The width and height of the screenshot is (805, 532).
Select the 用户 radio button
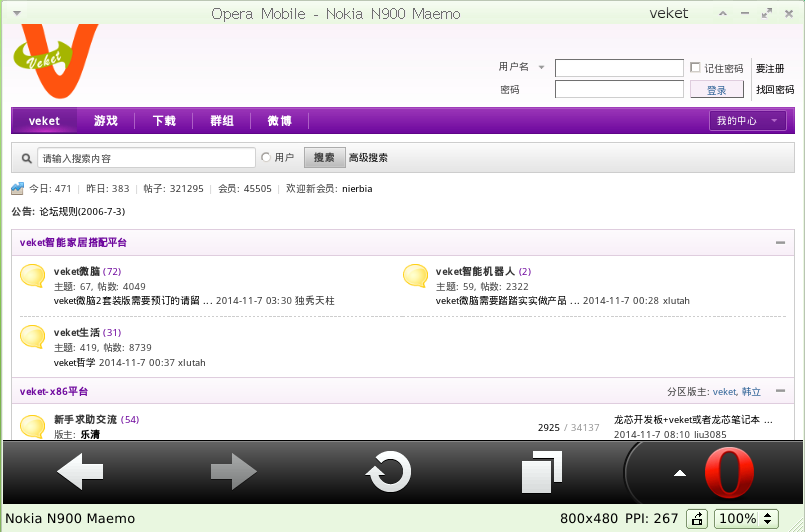tap(265, 157)
